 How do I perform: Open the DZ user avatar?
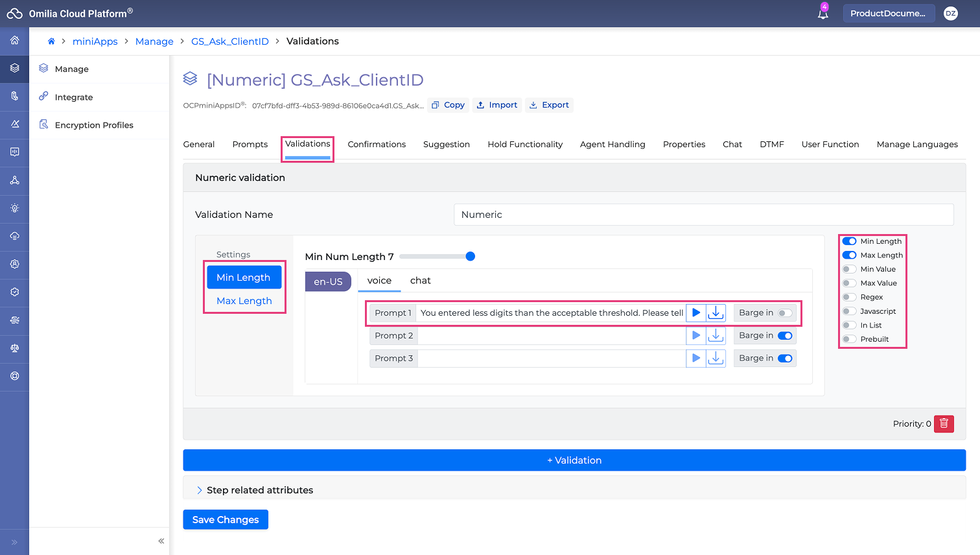[x=950, y=14]
